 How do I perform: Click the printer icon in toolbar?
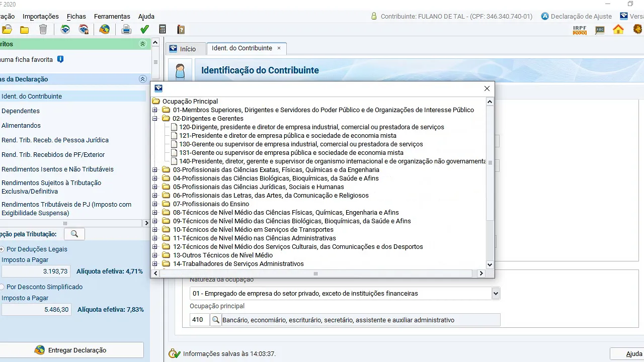point(126,30)
